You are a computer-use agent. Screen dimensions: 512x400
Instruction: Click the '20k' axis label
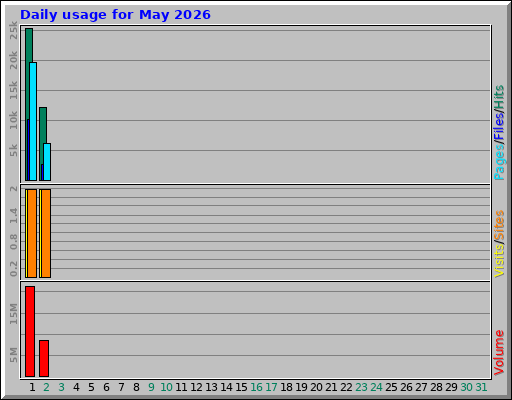[13, 60]
